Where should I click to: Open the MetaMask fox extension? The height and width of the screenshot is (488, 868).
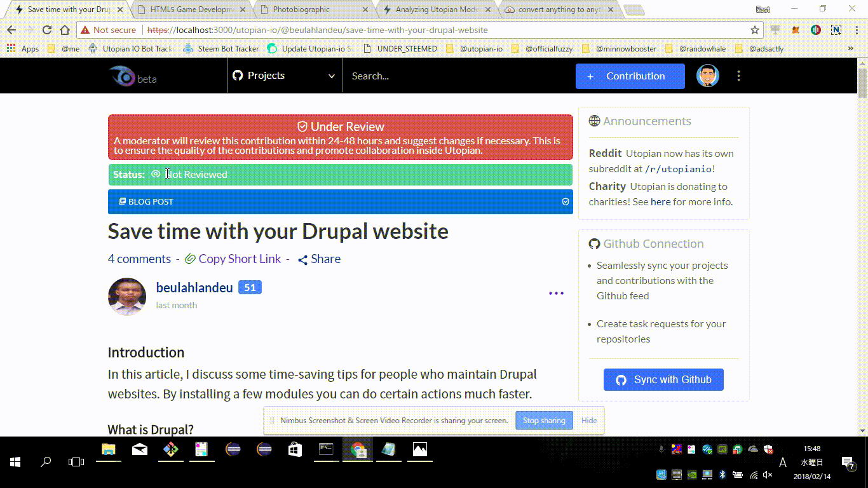click(x=796, y=30)
